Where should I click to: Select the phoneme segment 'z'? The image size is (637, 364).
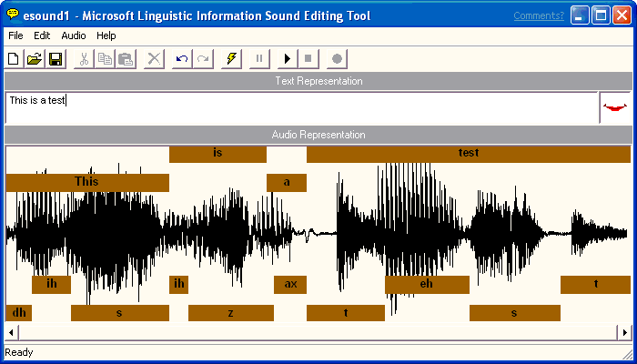coord(231,313)
